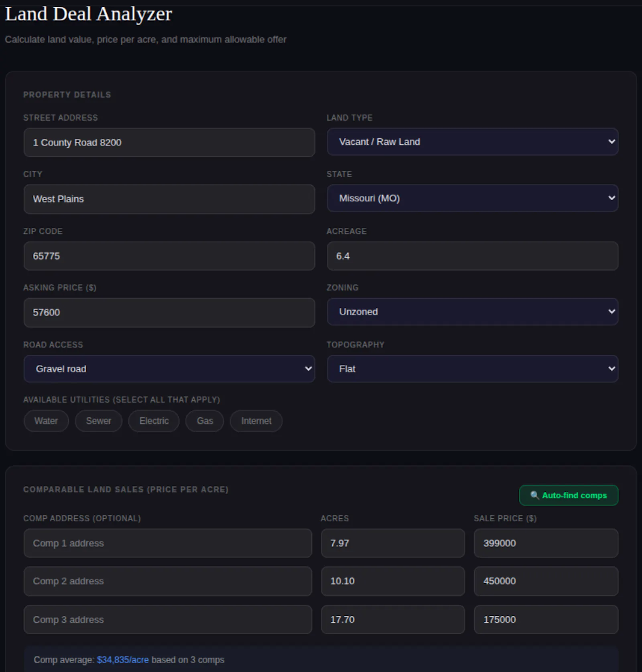Click the Comp 1 address field
Viewport: 642px width, 672px height.
pos(168,543)
